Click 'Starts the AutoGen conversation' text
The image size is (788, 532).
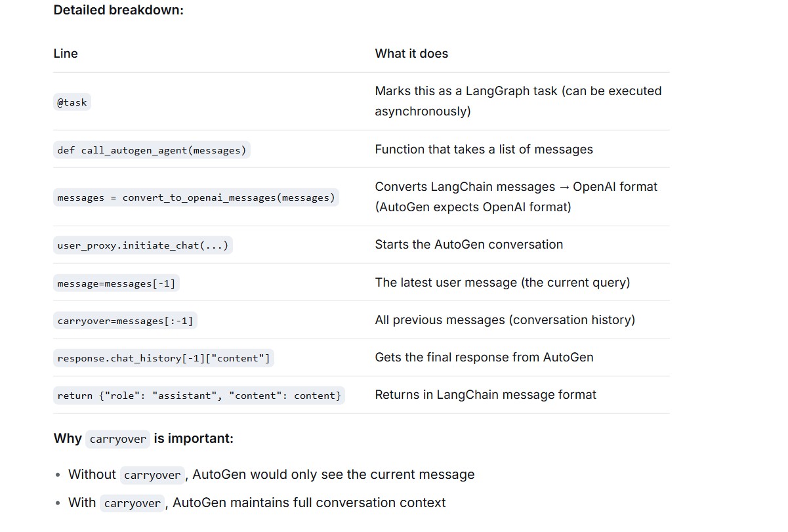tap(468, 245)
